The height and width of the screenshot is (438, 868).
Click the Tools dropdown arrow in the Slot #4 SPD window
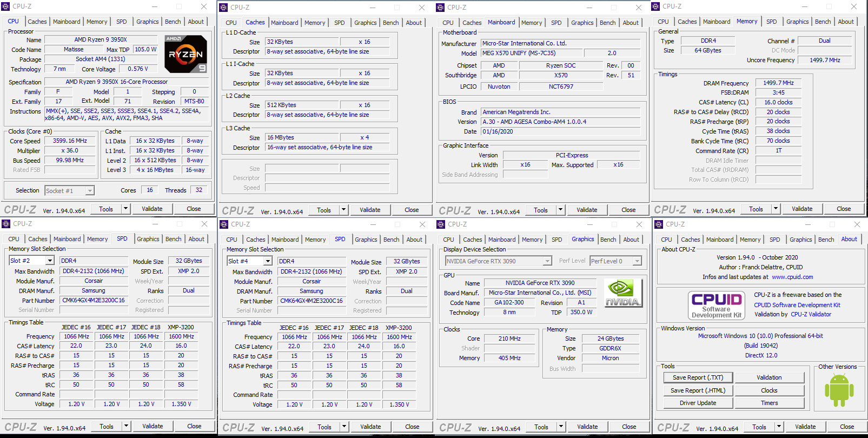[x=344, y=427]
